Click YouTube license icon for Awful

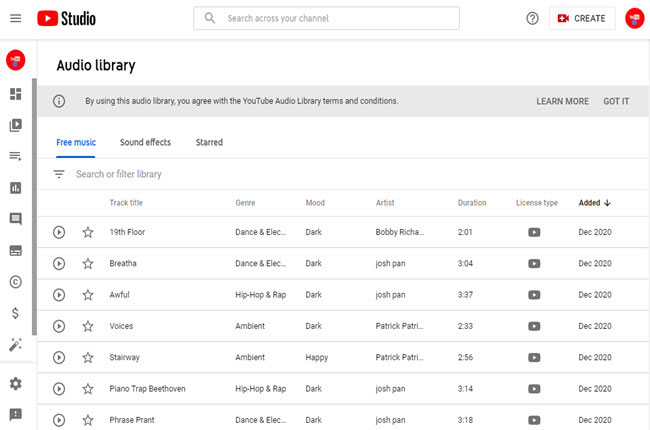534,295
